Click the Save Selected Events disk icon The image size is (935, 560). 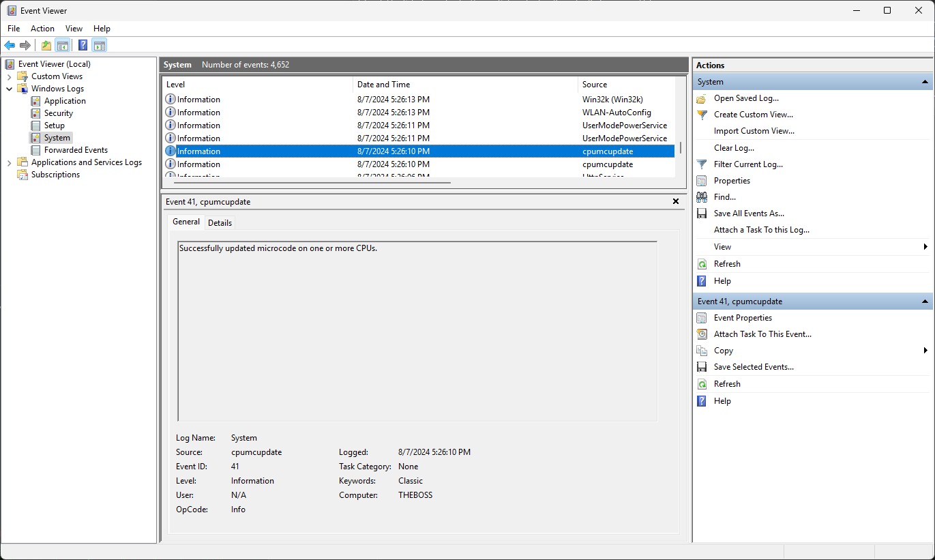tap(702, 367)
